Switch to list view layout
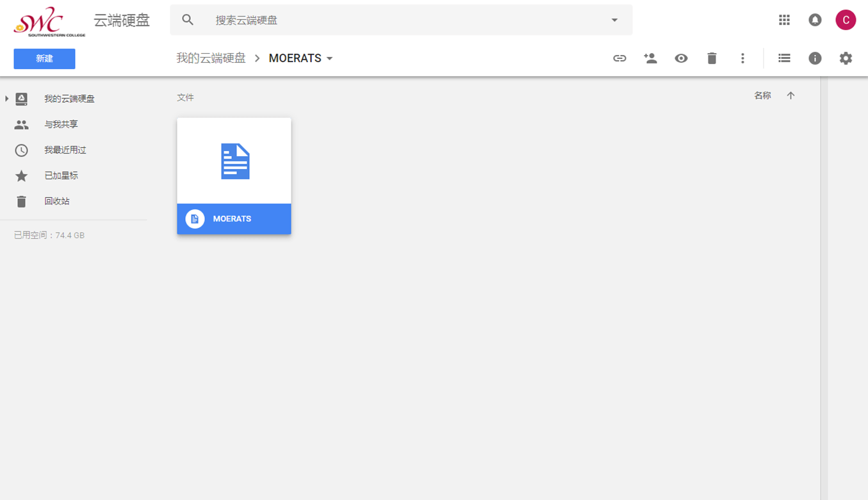The height and width of the screenshot is (500, 868). tap(784, 58)
